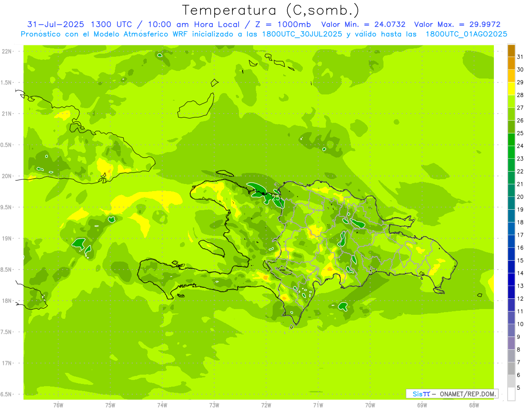
Task: Click the orange legend band between 29 and 30
Action: [511, 76]
